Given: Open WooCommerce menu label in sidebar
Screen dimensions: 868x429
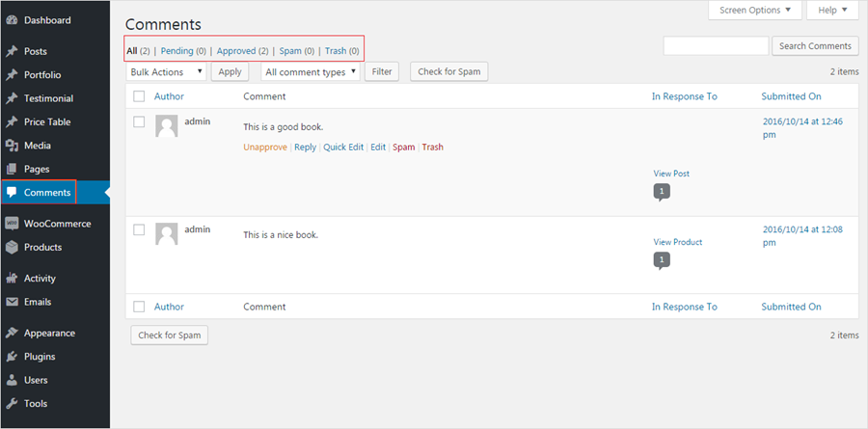Looking at the screenshot, I should 57,224.
